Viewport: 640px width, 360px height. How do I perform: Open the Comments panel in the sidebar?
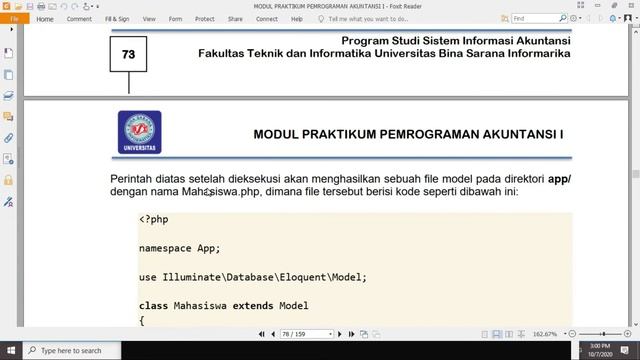click(x=9, y=117)
